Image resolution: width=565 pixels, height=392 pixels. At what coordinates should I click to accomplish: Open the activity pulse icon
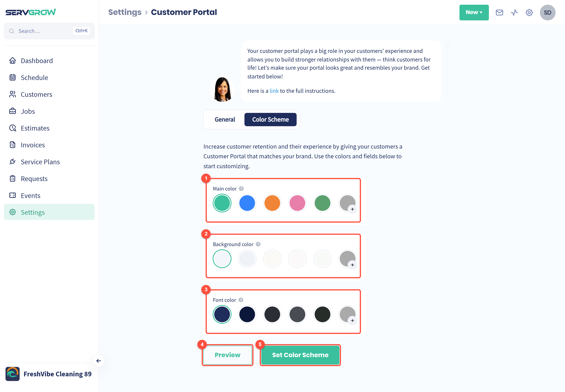(514, 13)
